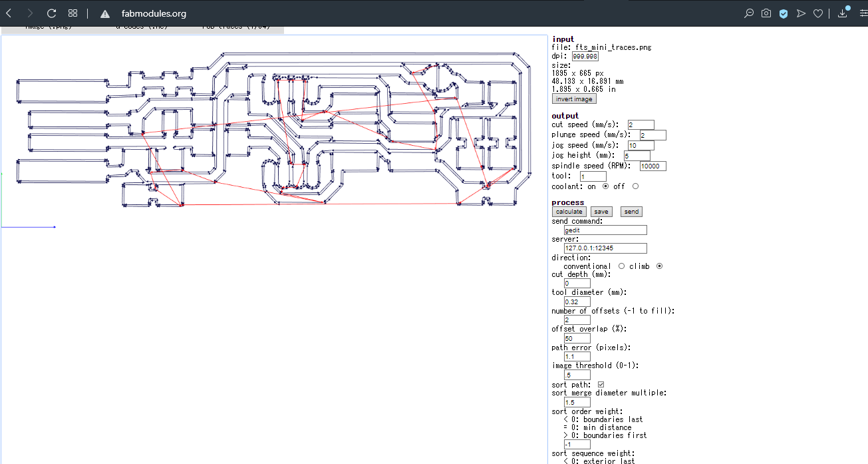The height and width of the screenshot is (464, 868).
Task: Open the blue privacy shield icon
Action: pos(784,13)
